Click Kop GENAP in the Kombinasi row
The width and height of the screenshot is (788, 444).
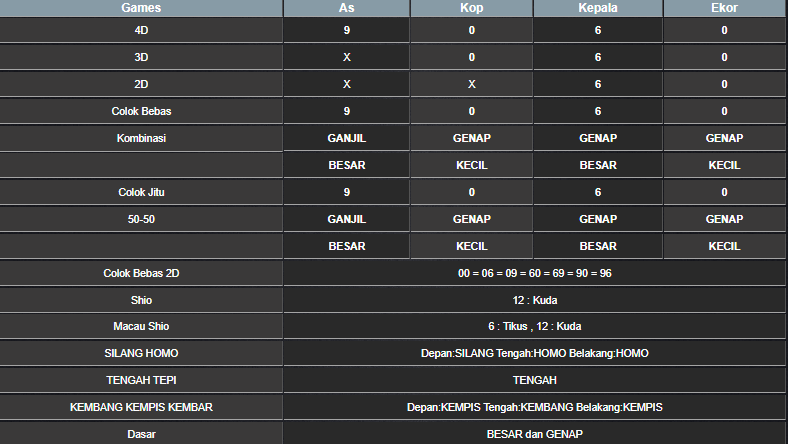pos(471,138)
